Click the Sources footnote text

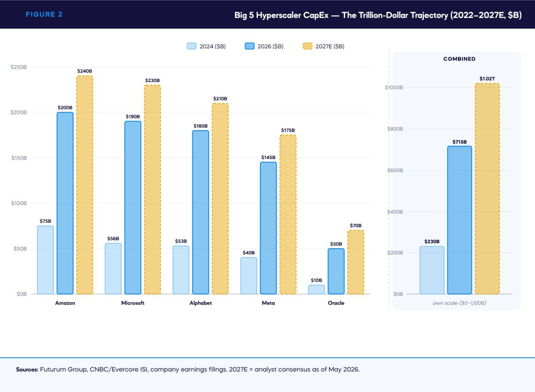pyautogui.click(x=188, y=369)
